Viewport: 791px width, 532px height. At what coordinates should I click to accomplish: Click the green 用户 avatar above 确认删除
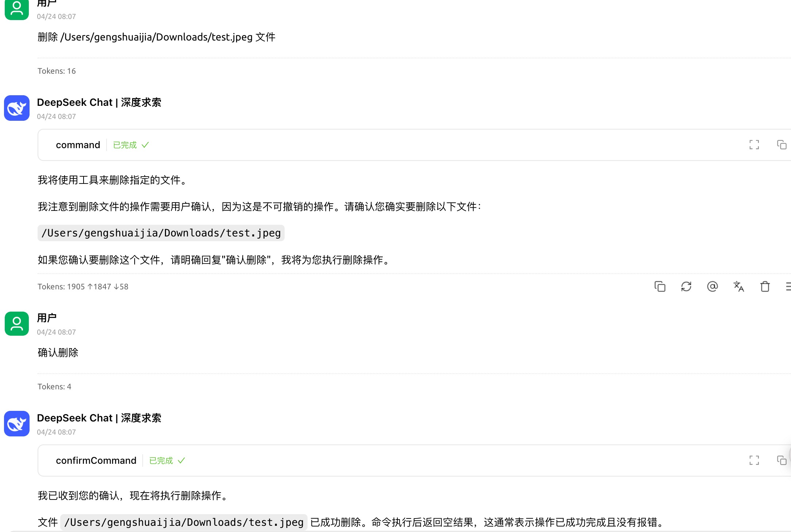tap(17, 324)
